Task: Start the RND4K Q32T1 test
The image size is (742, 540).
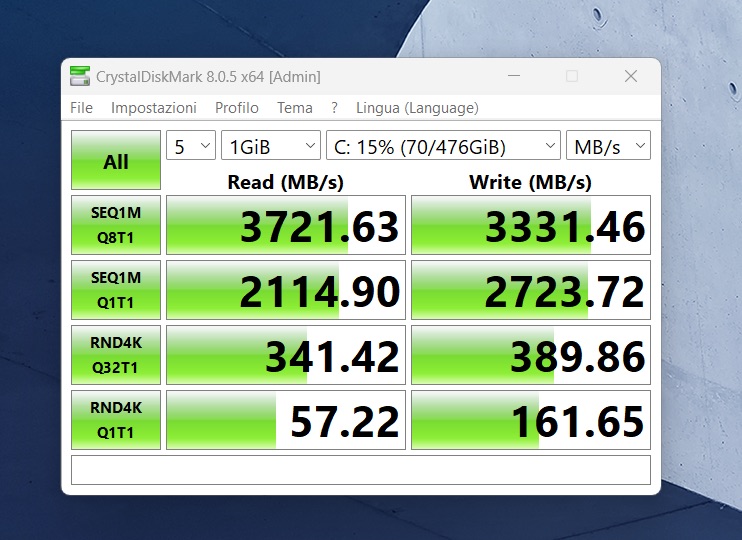Action: tap(116, 354)
